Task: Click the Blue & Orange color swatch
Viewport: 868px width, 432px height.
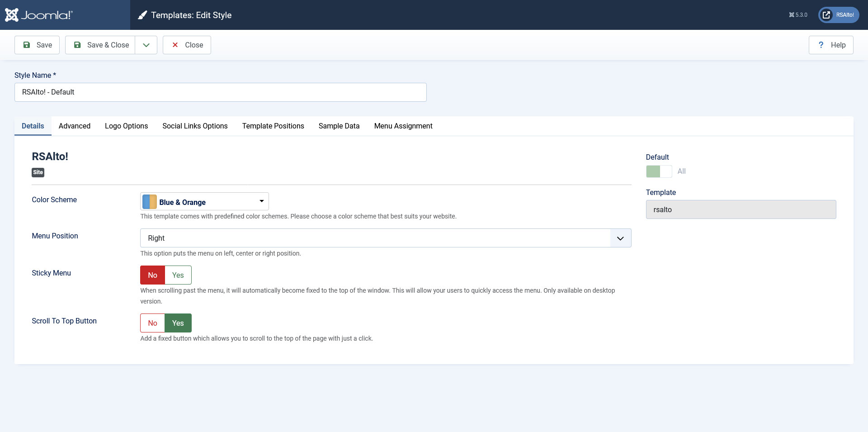Action: click(150, 202)
